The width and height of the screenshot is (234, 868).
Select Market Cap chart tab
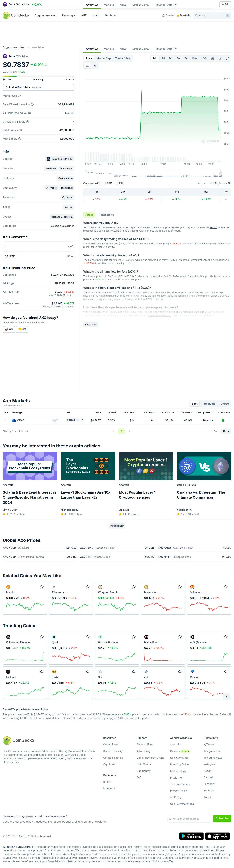click(104, 58)
